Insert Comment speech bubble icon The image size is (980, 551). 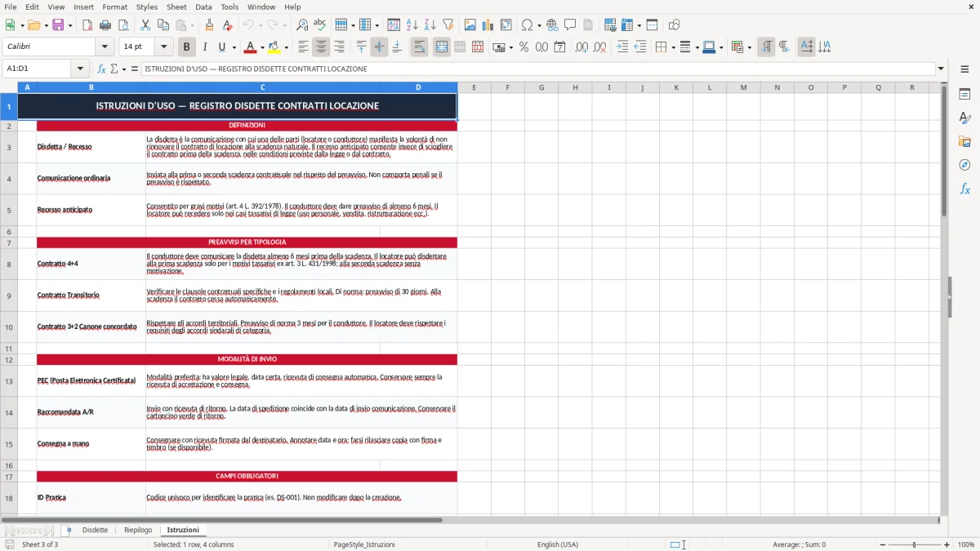point(570,25)
